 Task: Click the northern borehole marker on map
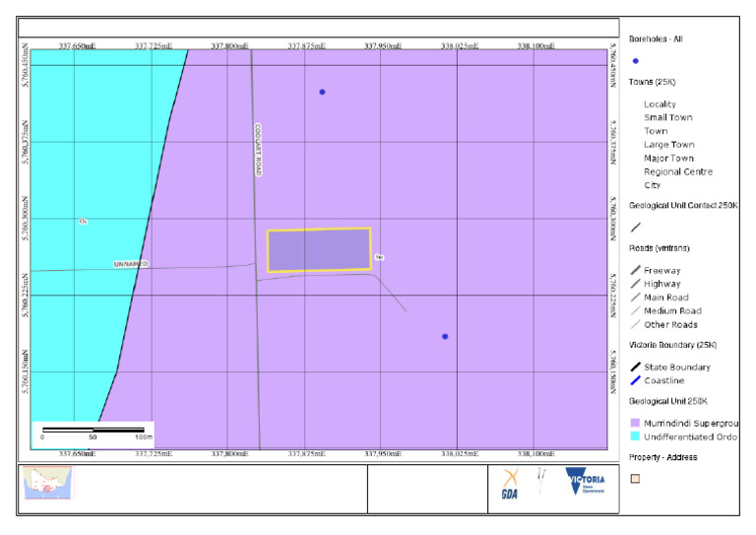pyautogui.click(x=322, y=92)
